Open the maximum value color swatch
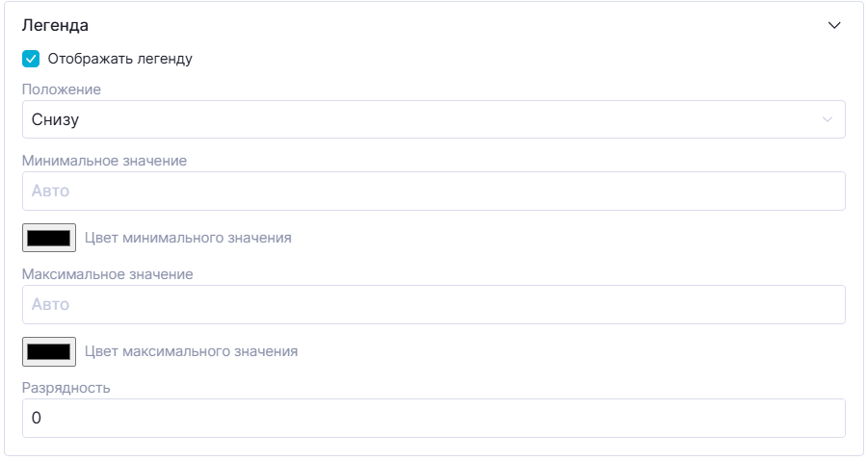The height and width of the screenshot is (461, 868). (x=49, y=351)
